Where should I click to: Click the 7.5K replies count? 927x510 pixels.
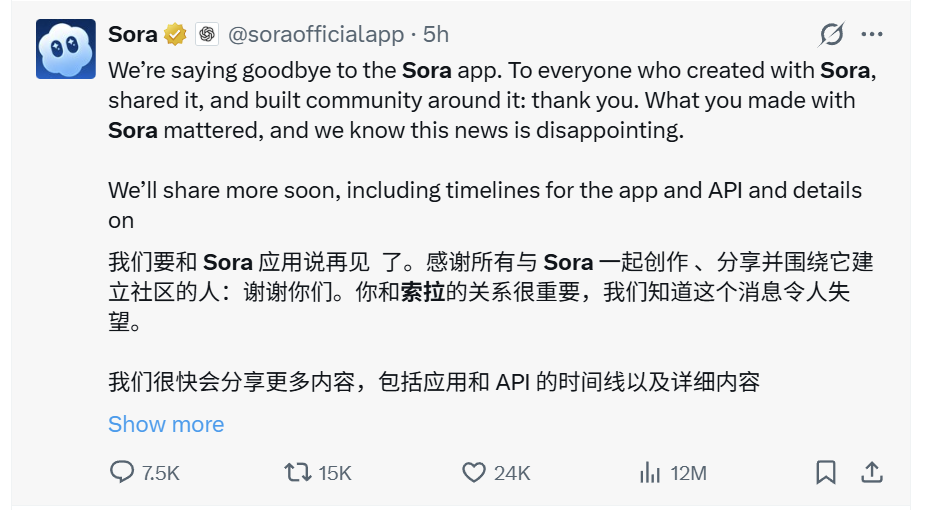point(160,473)
